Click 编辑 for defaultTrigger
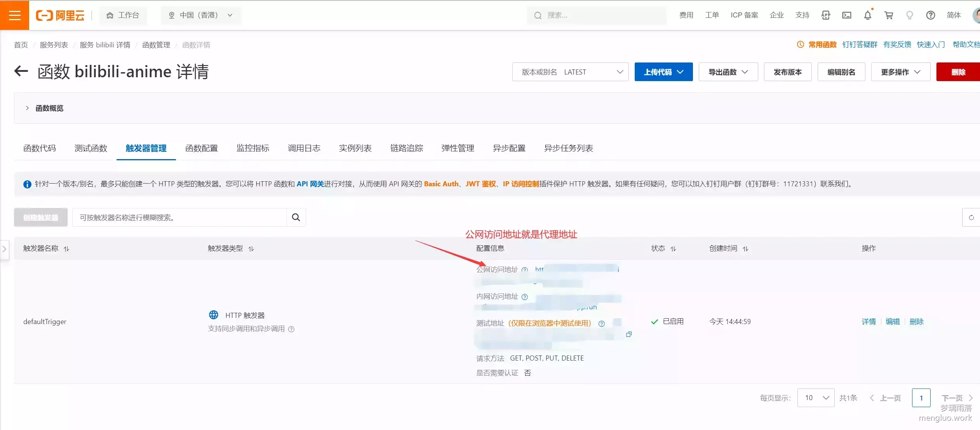This screenshot has width=980, height=430. pos(893,322)
